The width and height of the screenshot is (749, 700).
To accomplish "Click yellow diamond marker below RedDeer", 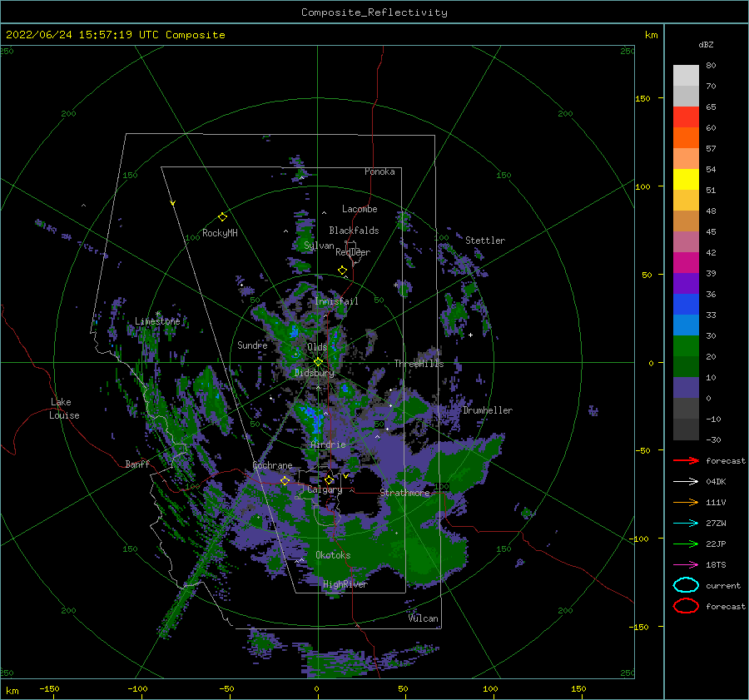I will pyautogui.click(x=342, y=271).
